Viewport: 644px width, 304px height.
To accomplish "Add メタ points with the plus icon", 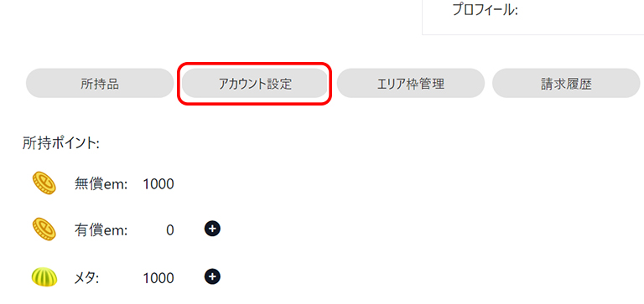I will 212,276.
